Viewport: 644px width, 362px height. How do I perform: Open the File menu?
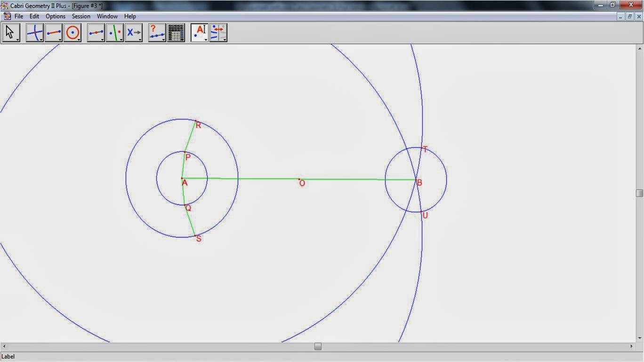pos(19,16)
